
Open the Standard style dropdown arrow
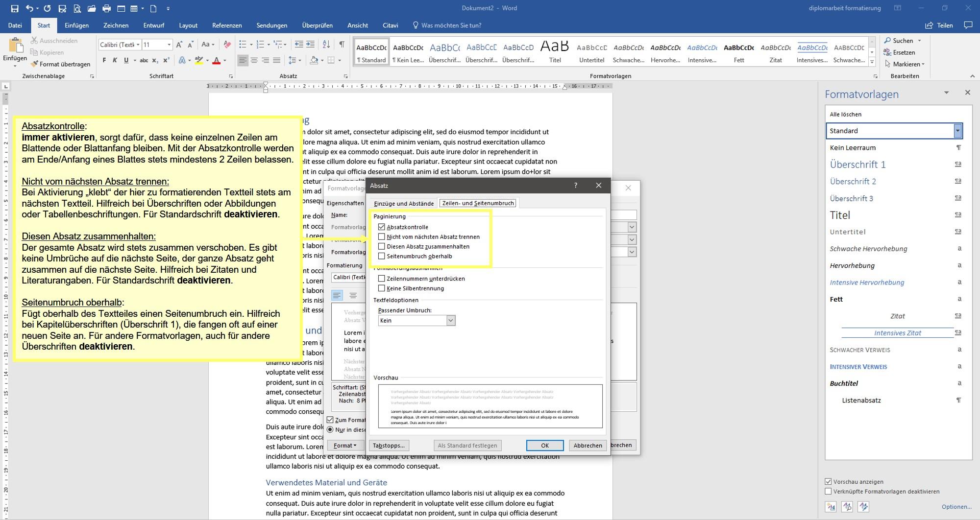957,131
